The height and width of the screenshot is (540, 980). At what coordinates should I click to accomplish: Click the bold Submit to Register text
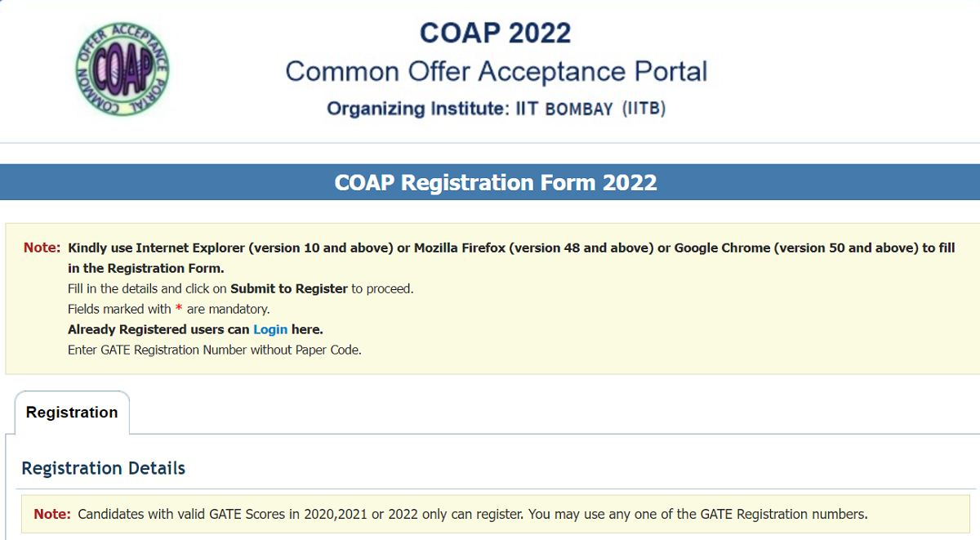point(289,288)
